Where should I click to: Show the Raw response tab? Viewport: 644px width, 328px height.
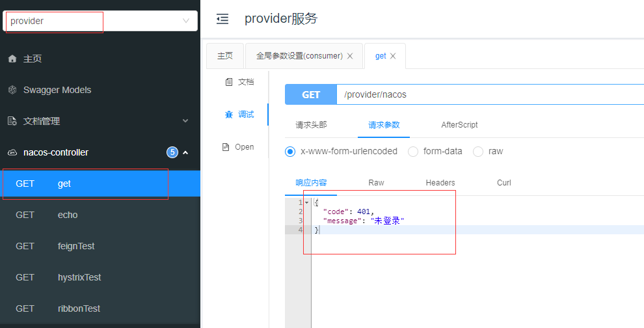tap(376, 183)
